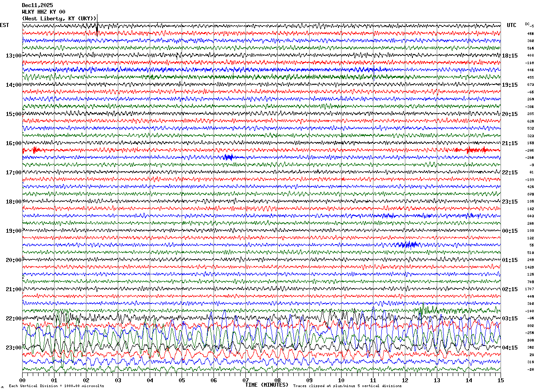Click minute tick label 11 on bottom axis
Image resolution: width=536 pixels, height=392 pixels.
(x=373, y=380)
